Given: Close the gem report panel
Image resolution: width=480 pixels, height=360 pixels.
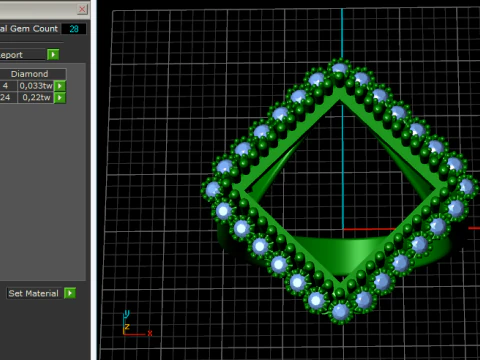Looking at the screenshot, I should click(82, 9).
